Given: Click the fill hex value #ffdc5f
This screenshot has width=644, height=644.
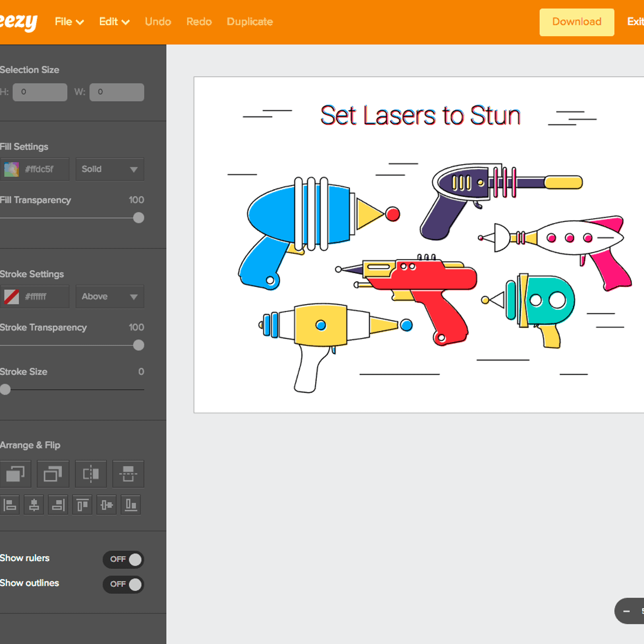Looking at the screenshot, I should point(39,169).
